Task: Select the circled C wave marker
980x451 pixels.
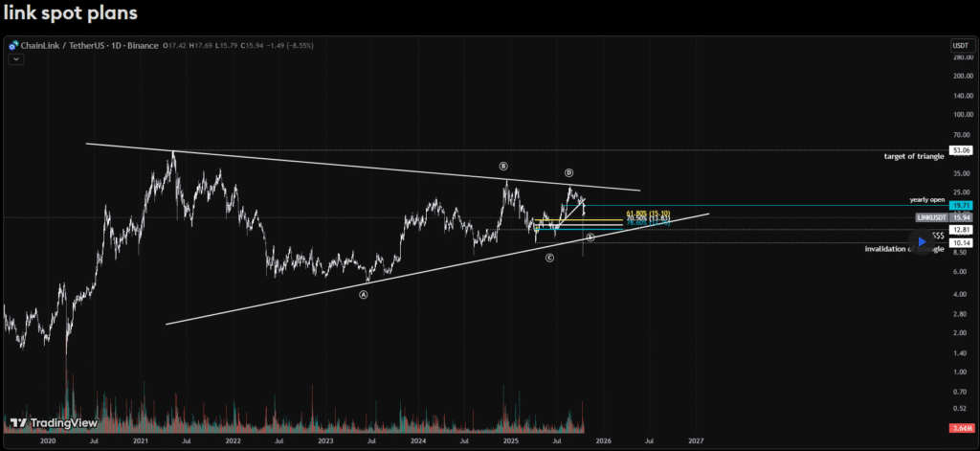Action: click(x=550, y=258)
